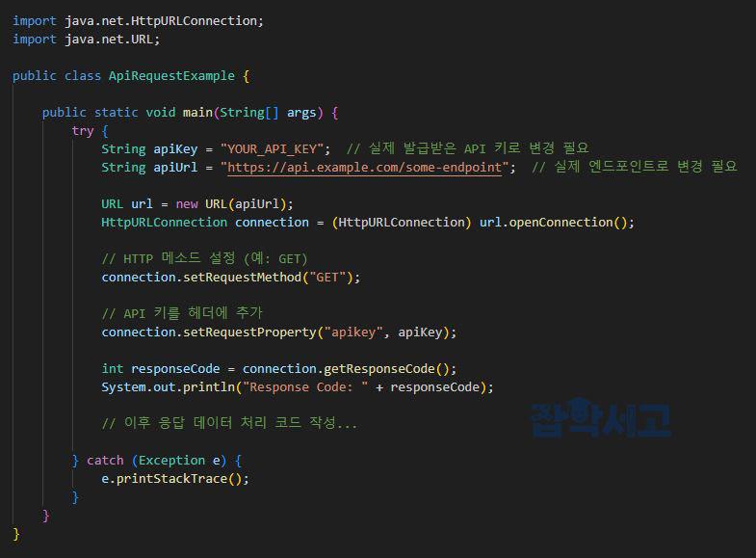
Task: Click the e.printStackTrace() line
Action: click(175, 479)
